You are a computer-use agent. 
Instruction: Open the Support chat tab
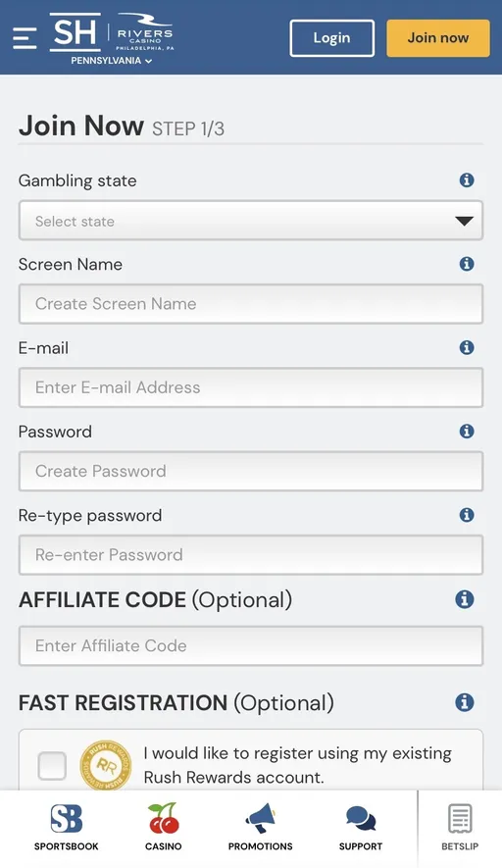(x=360, y=827)
